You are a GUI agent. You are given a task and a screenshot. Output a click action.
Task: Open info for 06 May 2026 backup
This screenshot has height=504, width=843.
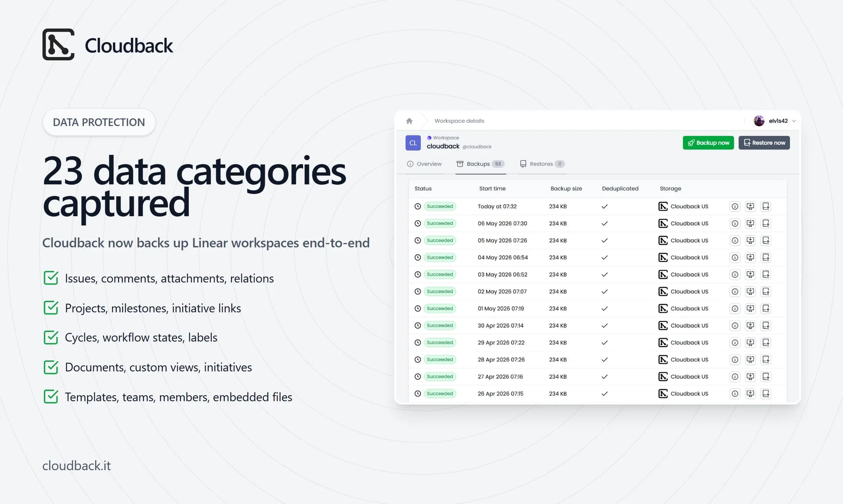[735, 224]
